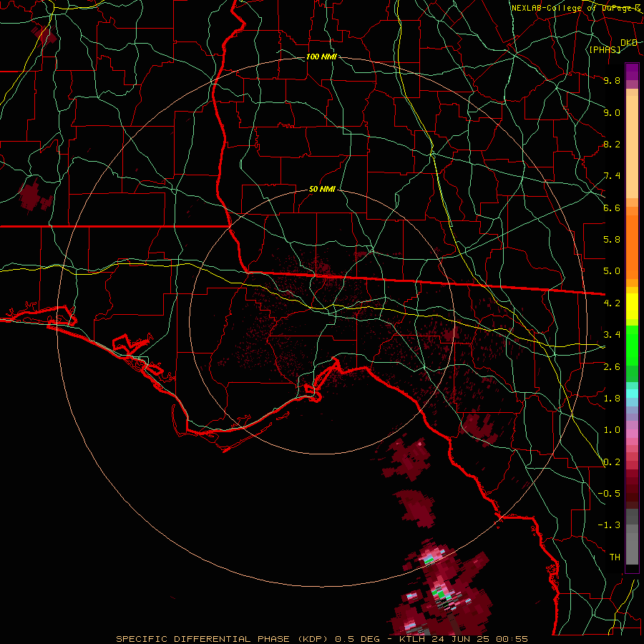Click the 2.6 value on the color scale
Viewport: 644px width, 644px height.
click(612, 367)
